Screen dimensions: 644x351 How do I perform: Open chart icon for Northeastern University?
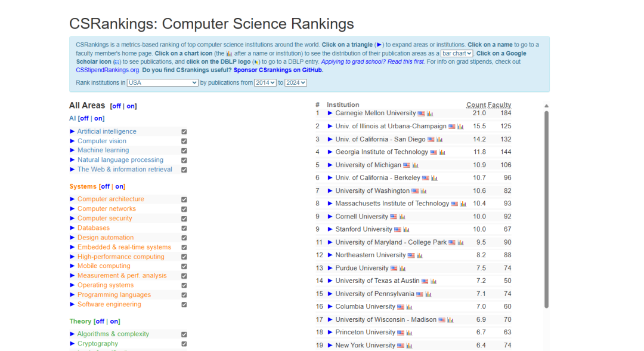click(419, 255)
